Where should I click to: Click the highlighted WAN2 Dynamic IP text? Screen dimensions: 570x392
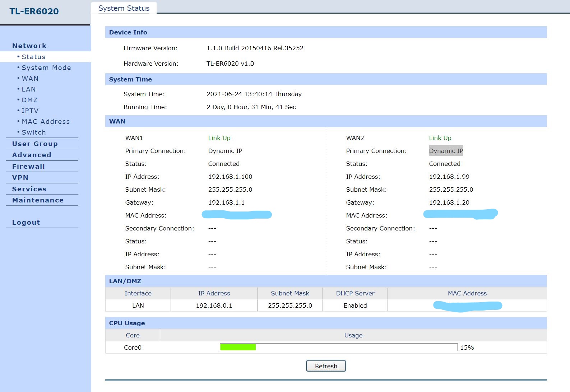point(446,151)
